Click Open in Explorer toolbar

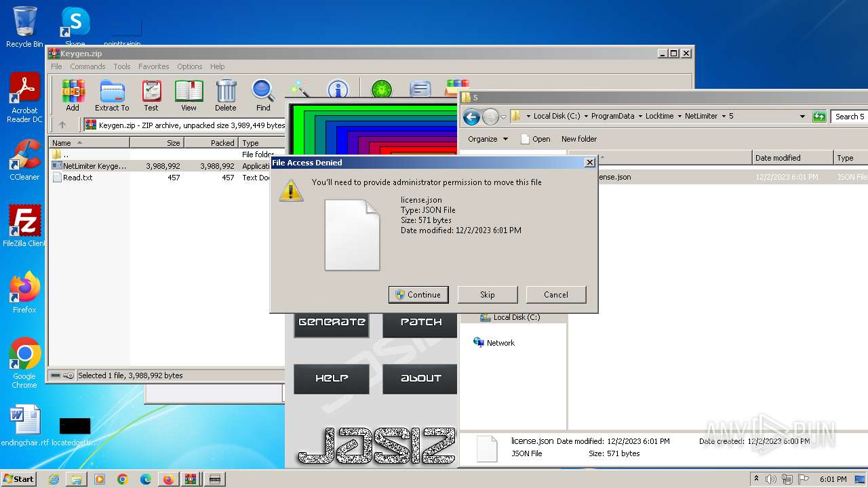(535, 139)
